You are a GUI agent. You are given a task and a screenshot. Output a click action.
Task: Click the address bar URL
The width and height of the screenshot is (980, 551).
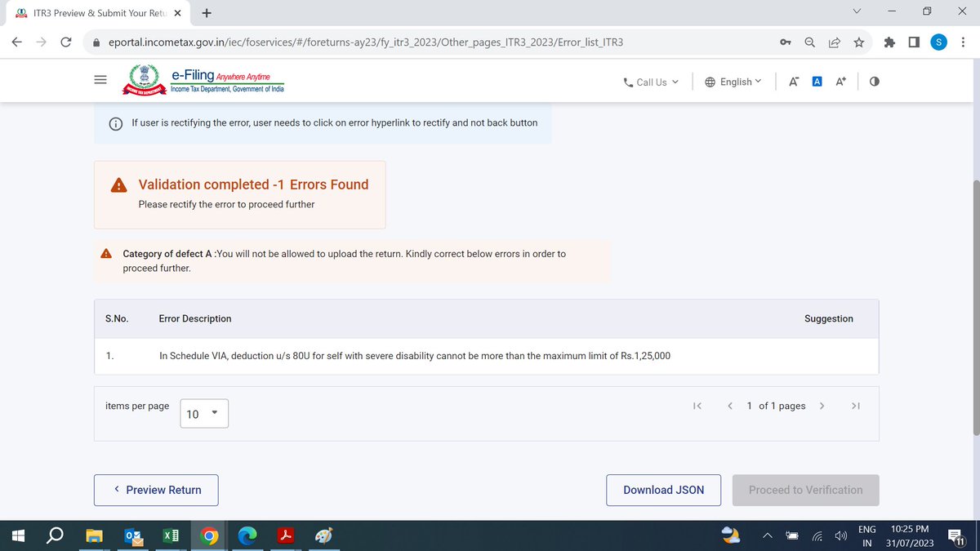coord(367,42)
